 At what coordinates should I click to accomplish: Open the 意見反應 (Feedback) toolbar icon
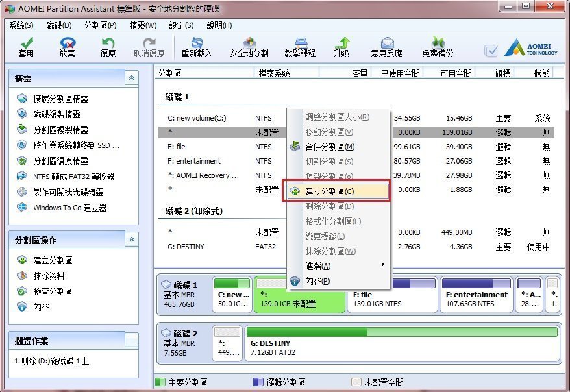tap(387, 47)
